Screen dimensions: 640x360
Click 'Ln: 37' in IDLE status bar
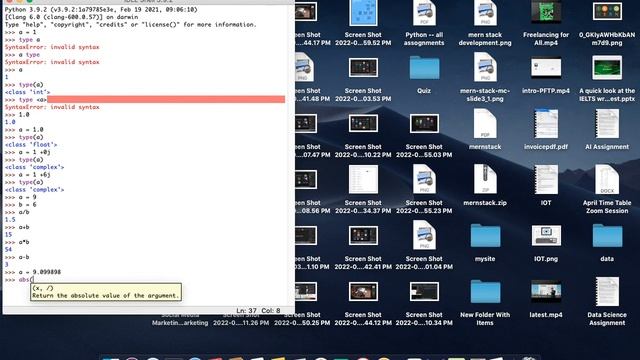[x=247, y=311]
